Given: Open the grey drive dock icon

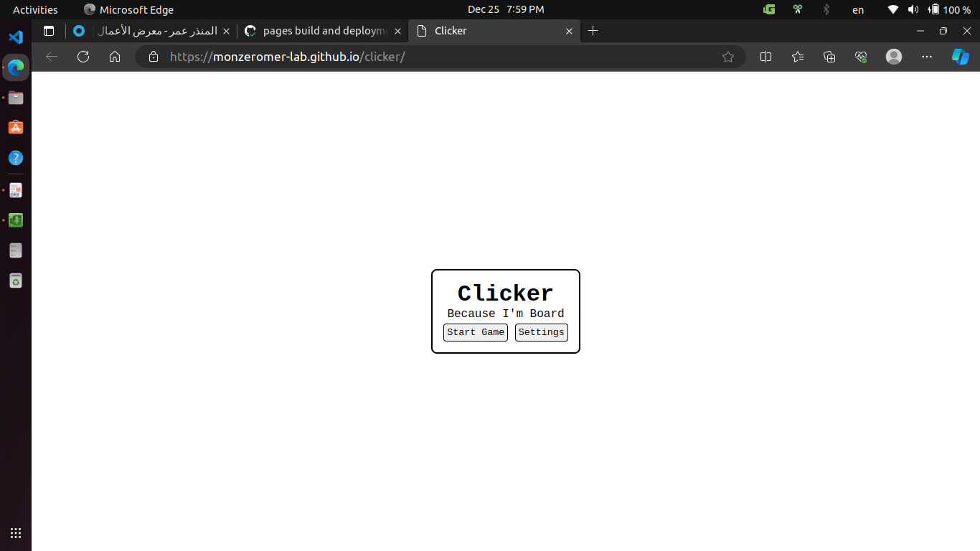Looking at the screenshot, I should tap(16, 250).
